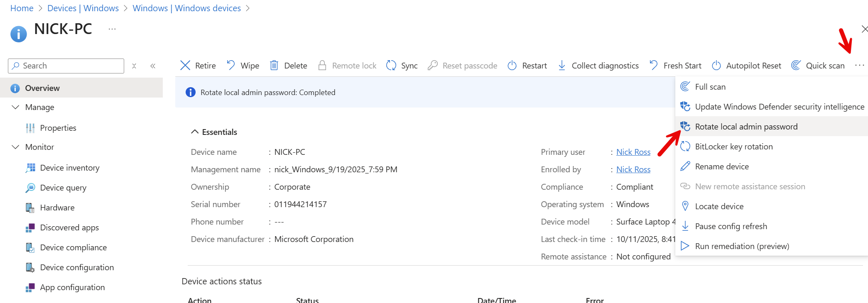Click the Retire device icon
868x303 pixels.
click(185, 66)
